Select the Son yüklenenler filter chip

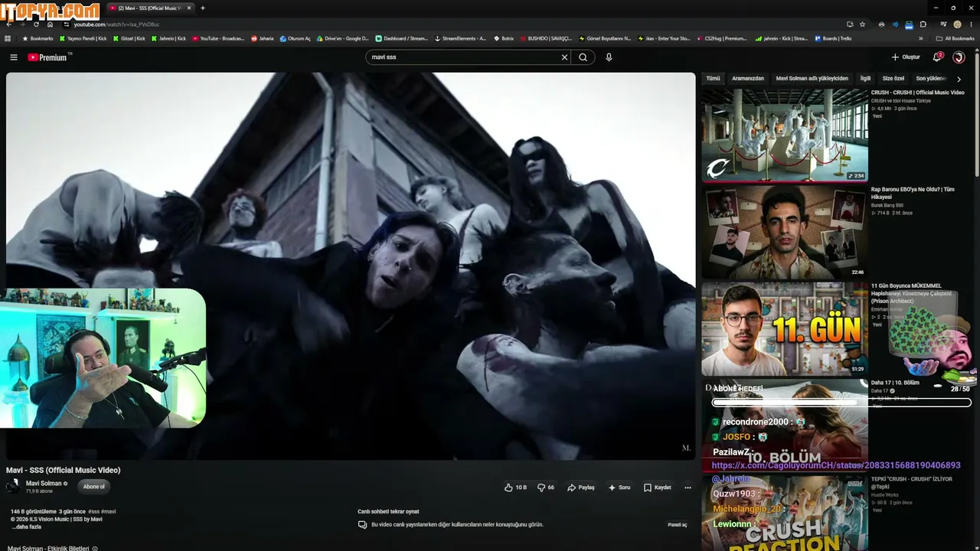932,79
